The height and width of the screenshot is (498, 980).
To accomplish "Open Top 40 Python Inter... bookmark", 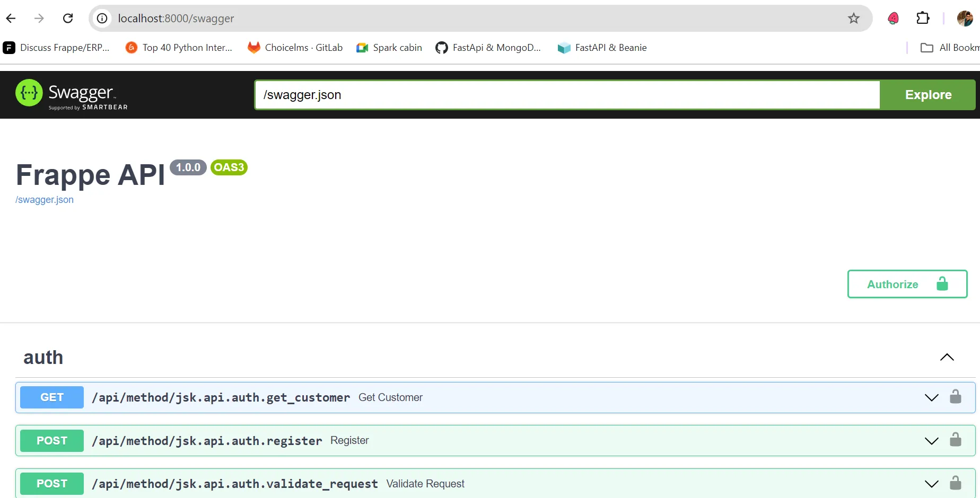I will click(179, 48).
